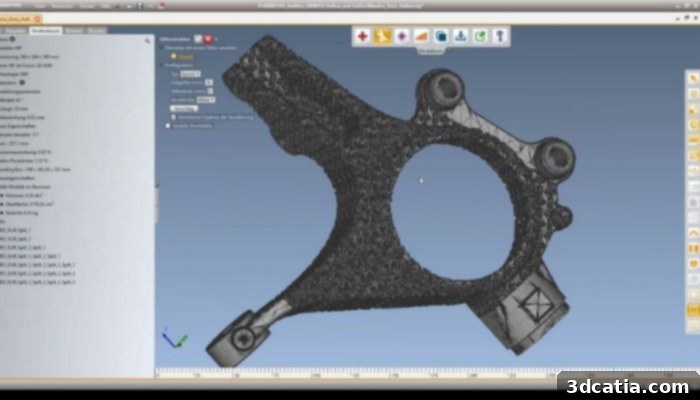Click the pencil icon atop the right sidebar
700x400 pixels.
coord(693,79)
